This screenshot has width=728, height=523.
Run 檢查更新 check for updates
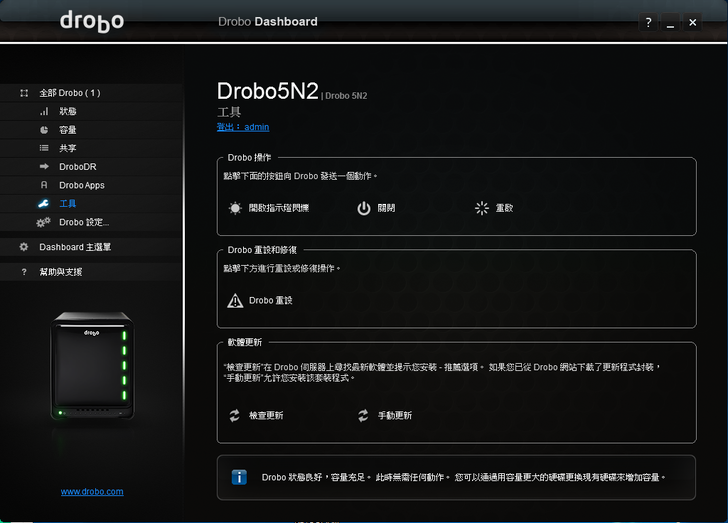click(256, 415)
